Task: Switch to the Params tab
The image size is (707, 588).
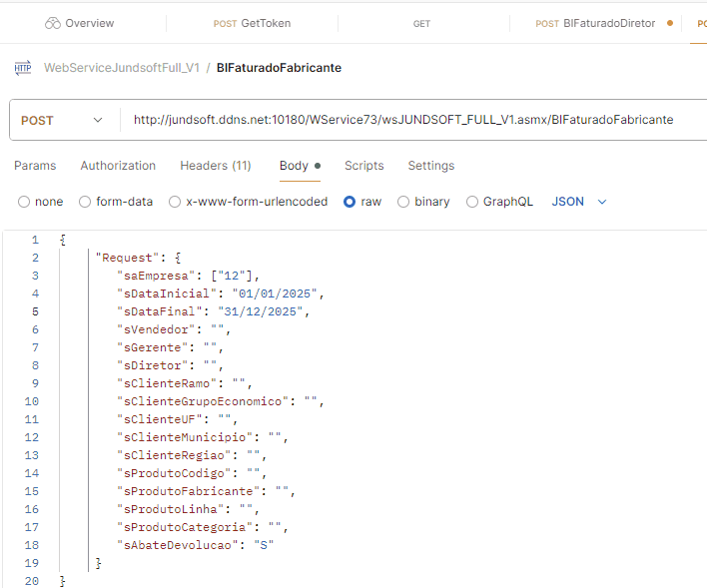Action: 35,166
